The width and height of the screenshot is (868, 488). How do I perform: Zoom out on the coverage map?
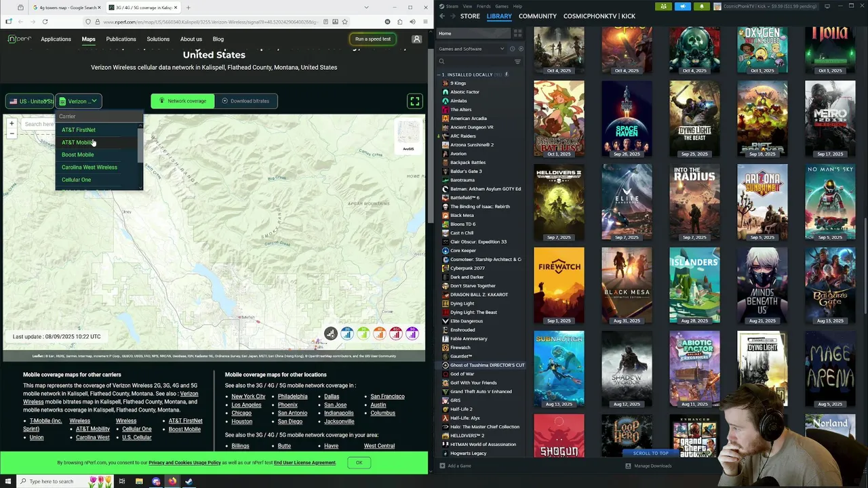(12, 134)
